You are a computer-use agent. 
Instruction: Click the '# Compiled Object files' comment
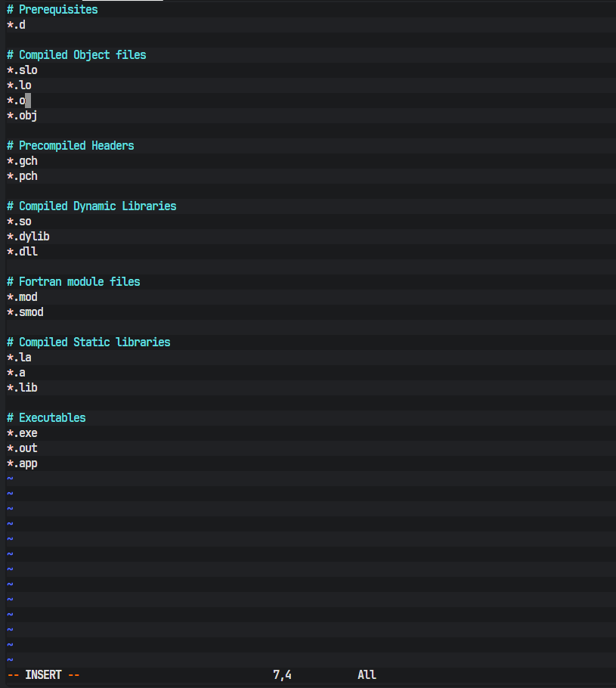tap(76, 55)
